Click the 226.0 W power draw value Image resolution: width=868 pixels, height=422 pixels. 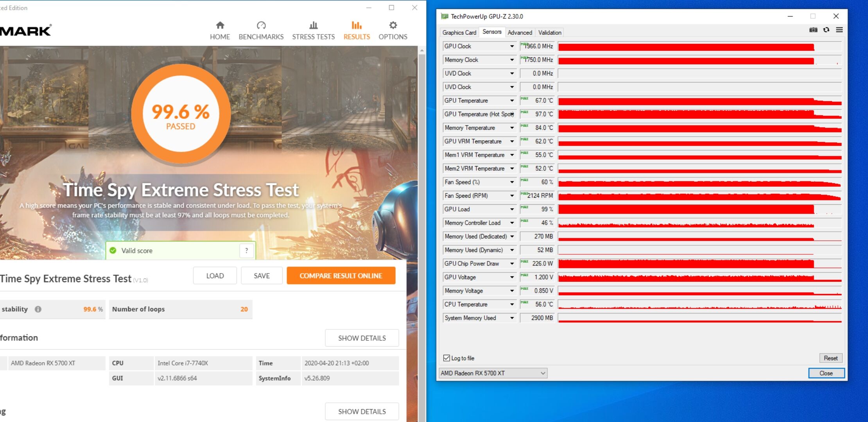[x=537, y=264]
